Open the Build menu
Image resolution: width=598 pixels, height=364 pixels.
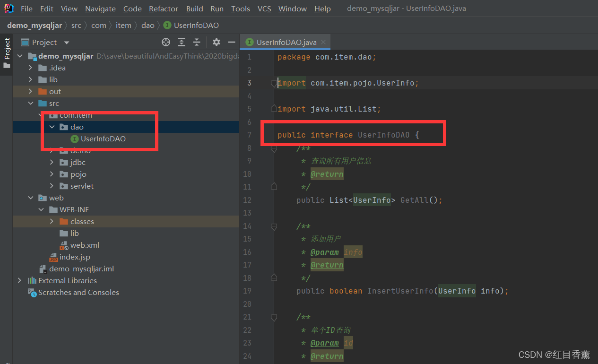pyautogui.click(x=195, y=9)
